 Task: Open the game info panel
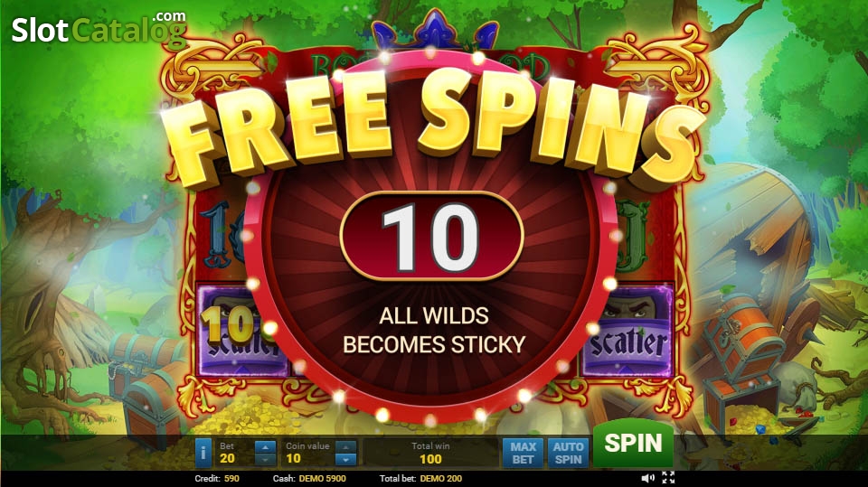(x=203, y=453)
